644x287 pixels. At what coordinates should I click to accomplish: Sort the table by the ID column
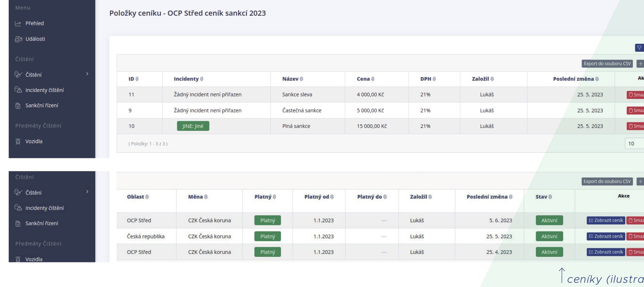click(134, 79)
